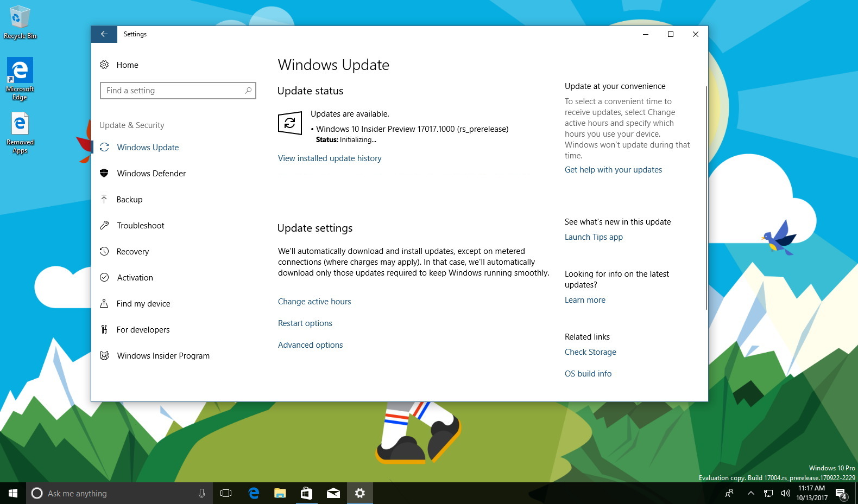The width and height of the screenshot is (858, 504).
Task: Click the Find a setting search box
Action: (178, 91)
